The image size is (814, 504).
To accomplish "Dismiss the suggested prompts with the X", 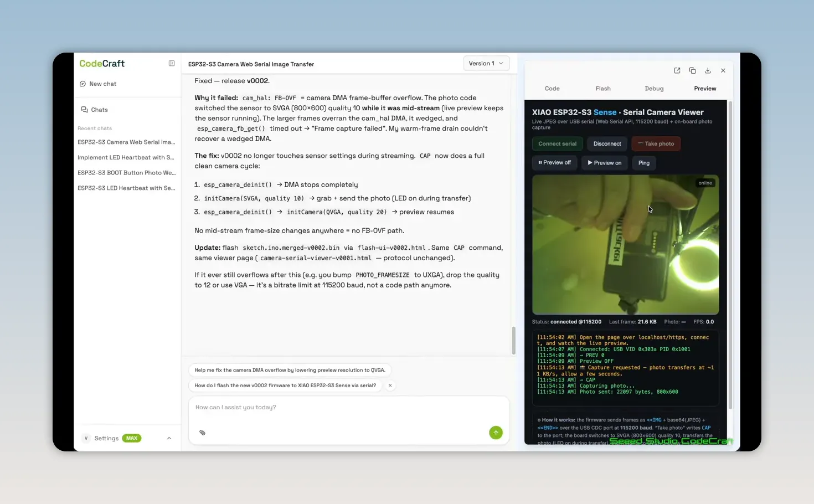I will [x=390, y=385].
